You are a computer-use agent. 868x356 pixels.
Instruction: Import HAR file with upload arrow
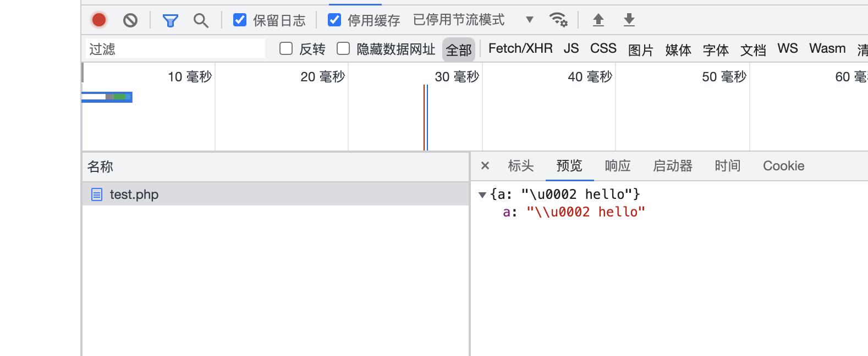[x=598, y=20]
